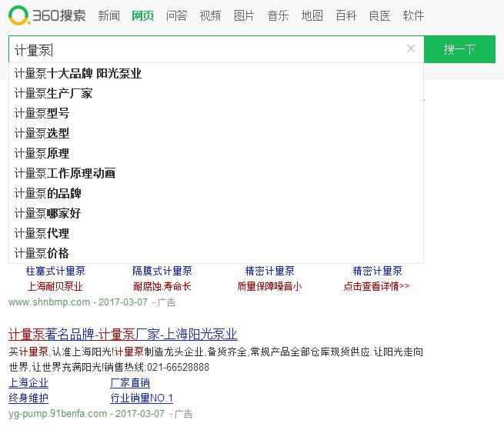Click the 耐腐蚀,寿命长 link
Image resolution: width=504 pixels, height=430 pixels.
pyautogui.click(x=162, y=286)
